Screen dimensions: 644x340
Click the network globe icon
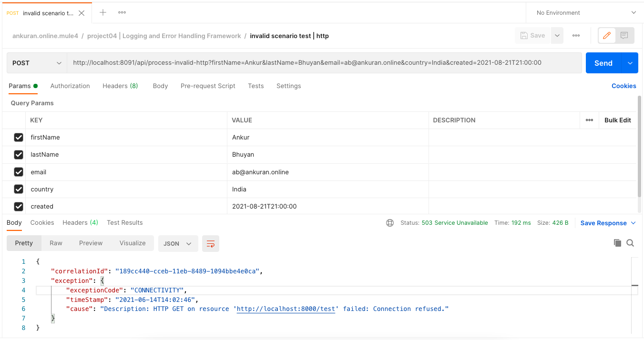390,223
